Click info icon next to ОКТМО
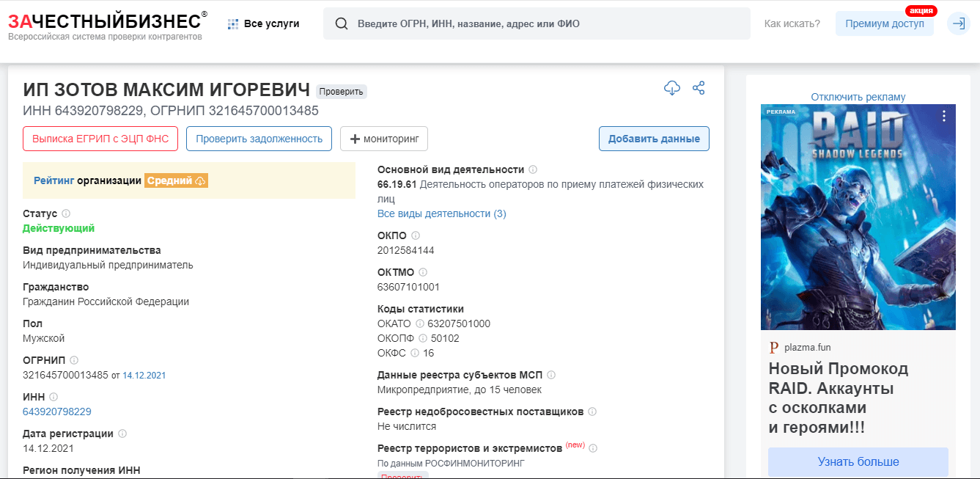The width and height of the screenshot is (980, 479). coord(423,272)
